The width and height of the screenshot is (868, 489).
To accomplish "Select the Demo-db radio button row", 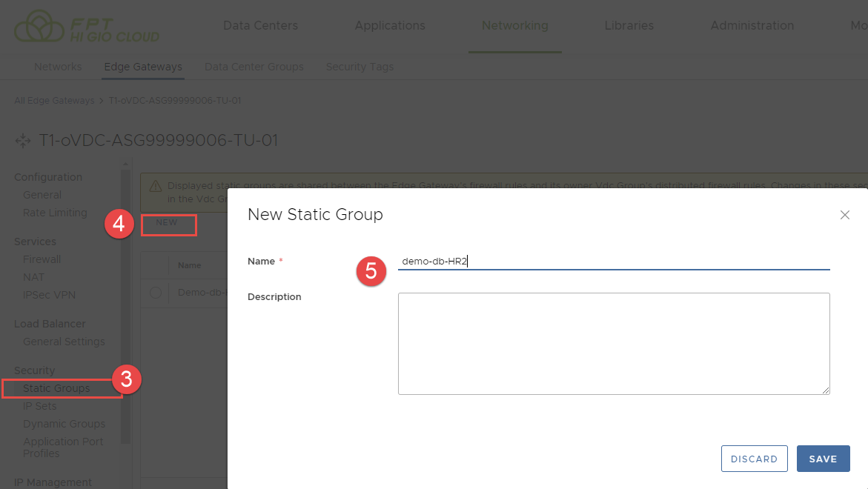I will 156,293.
